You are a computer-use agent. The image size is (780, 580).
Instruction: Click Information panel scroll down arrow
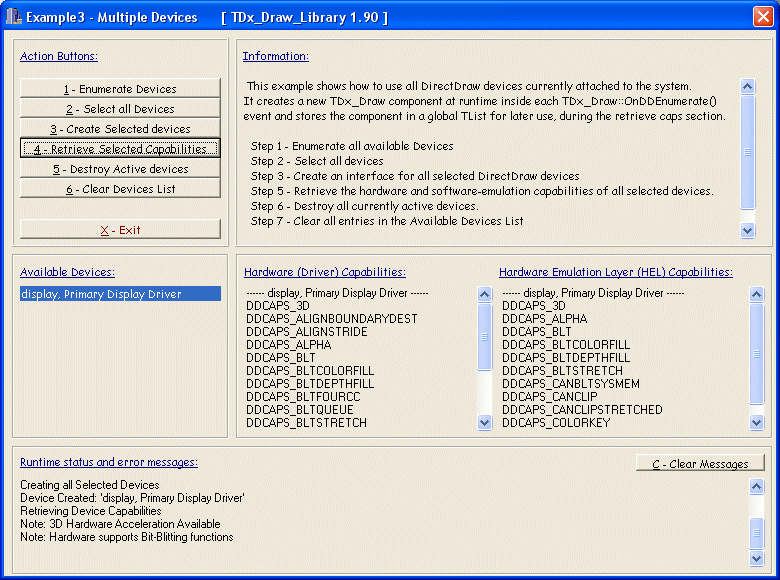[x=748, y=230]
